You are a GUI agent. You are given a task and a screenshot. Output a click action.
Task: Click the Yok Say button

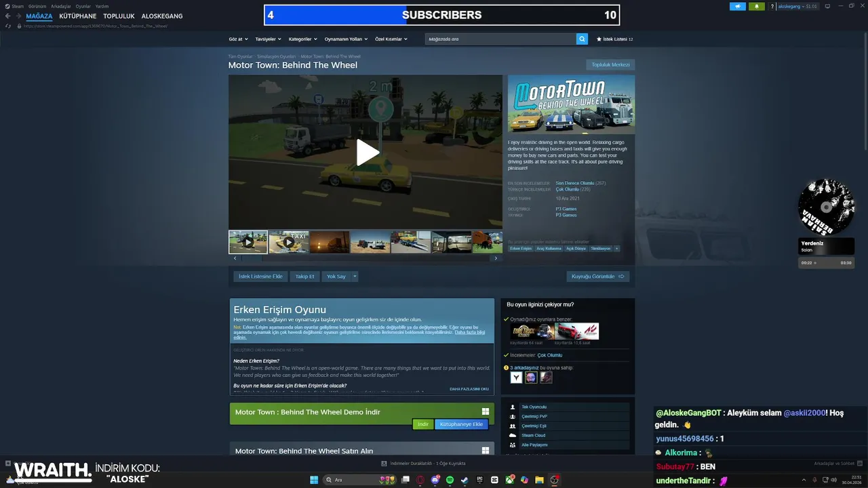click(x=336, y=277)
